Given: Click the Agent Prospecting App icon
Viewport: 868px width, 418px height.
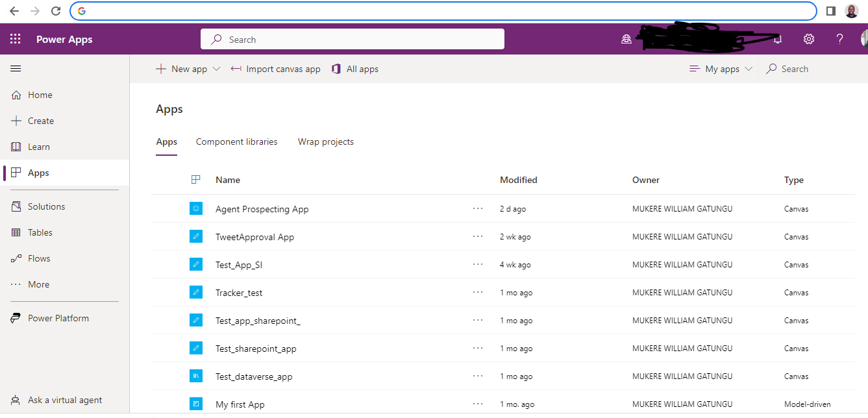Looking at the screenshot, I should pyautogui.click(x=196, y=208).
